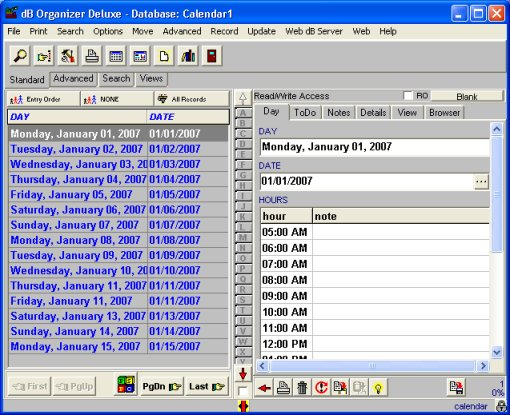Create new record with blank page icon
Image resolution: width=510 pixels, height=415 pixels.
point(164,56)
